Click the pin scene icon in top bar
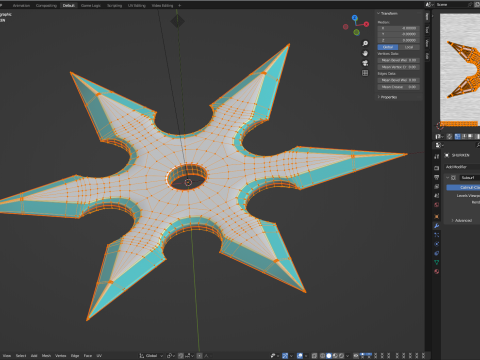Viewport: 480px width, 360px height. tap(470, 5)
